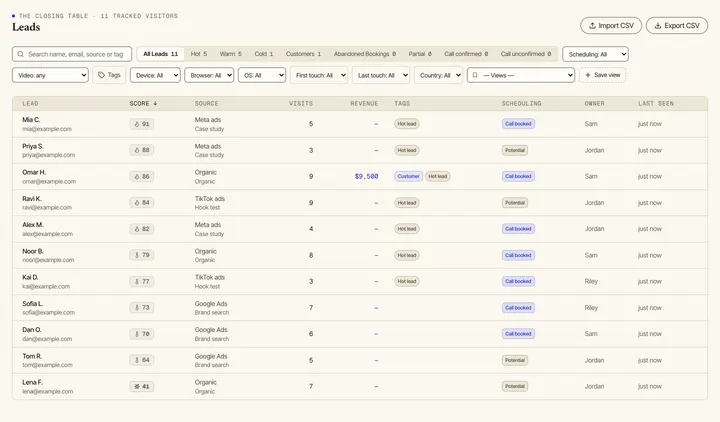Image resolution: width=720 pixels, height=422 pixels.
Task: Click TikTok ads source for Ravi K.
Action: pos(210,199)
